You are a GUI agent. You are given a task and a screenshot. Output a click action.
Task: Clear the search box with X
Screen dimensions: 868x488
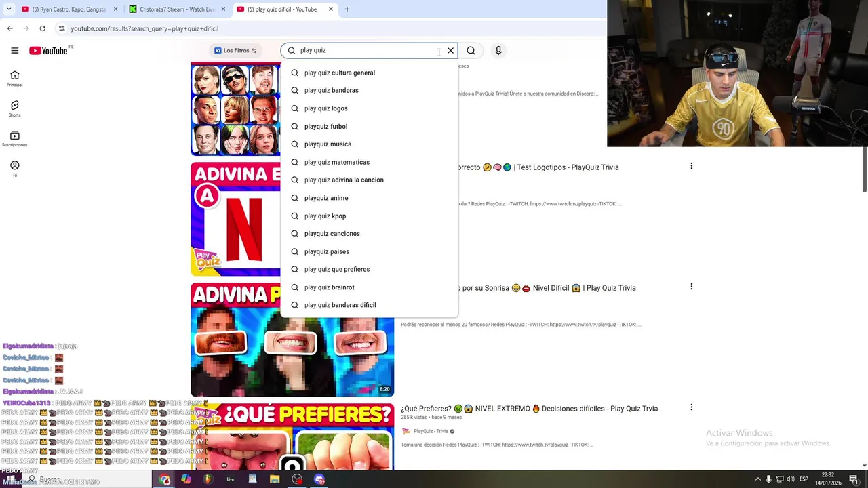450,50
